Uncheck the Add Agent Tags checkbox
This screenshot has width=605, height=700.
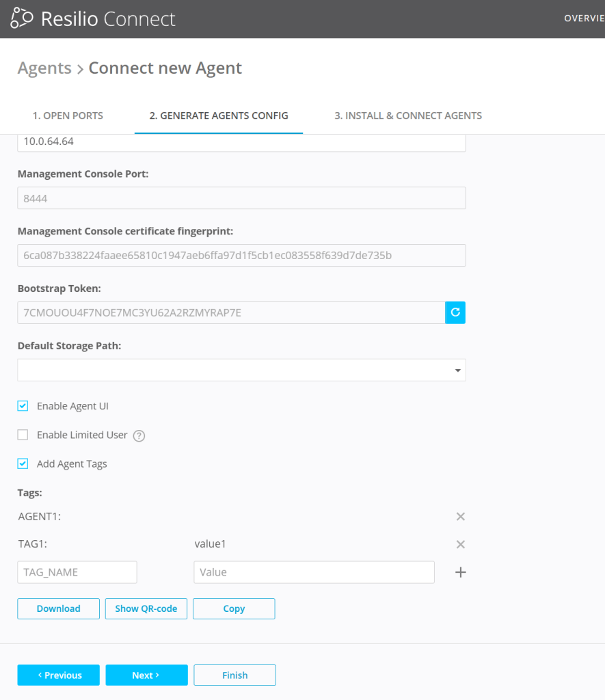coord(23,463)
